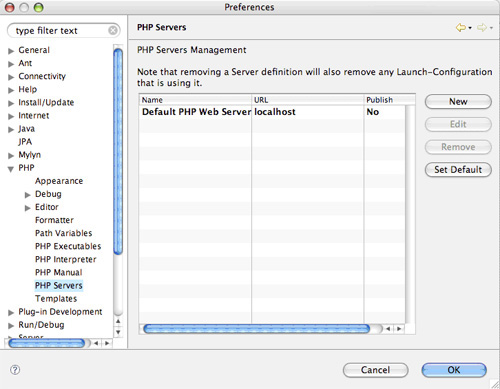Click the Set Default button
Screen dimensions: 500x389
[x=458, y=170]
